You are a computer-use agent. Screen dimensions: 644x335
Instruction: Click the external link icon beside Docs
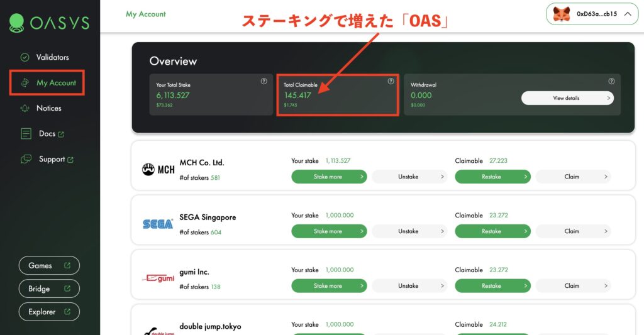coord(61,135)
